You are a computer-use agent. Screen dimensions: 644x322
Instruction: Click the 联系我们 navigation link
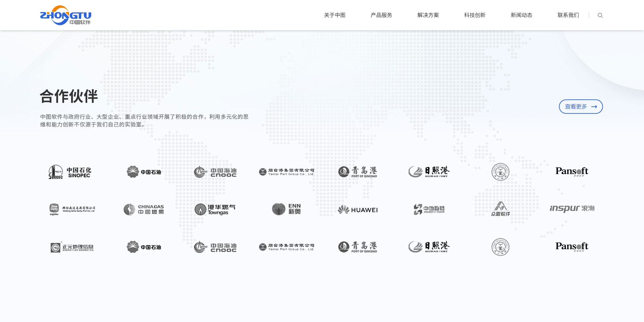tap(568, 15)
